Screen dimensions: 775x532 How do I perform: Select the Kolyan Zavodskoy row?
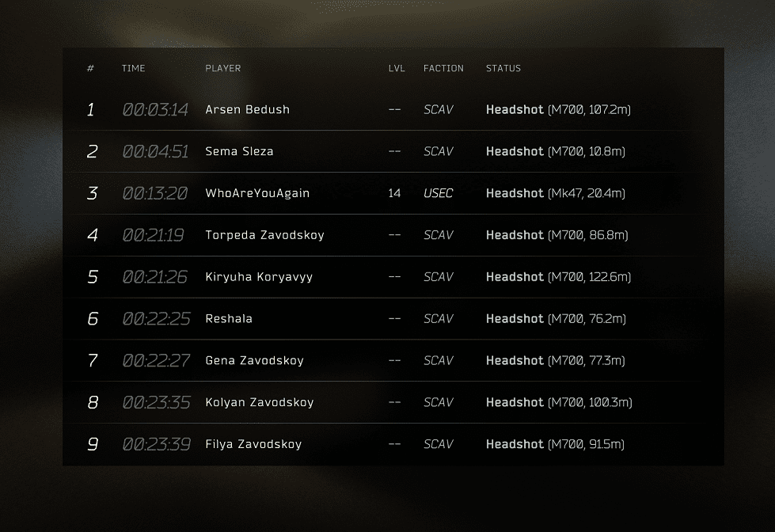point(393,402)
